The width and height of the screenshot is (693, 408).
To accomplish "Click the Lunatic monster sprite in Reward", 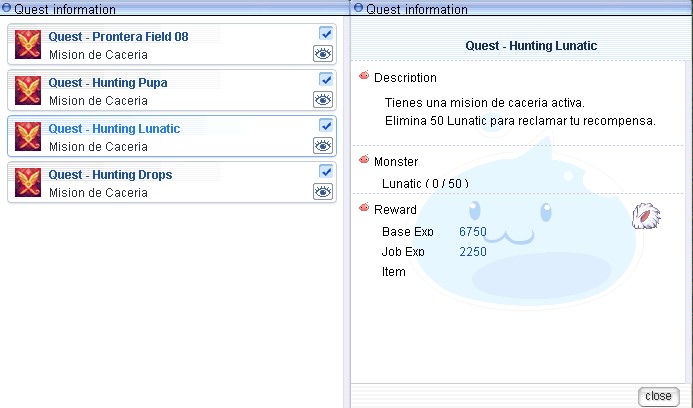I will click(646, 216).
